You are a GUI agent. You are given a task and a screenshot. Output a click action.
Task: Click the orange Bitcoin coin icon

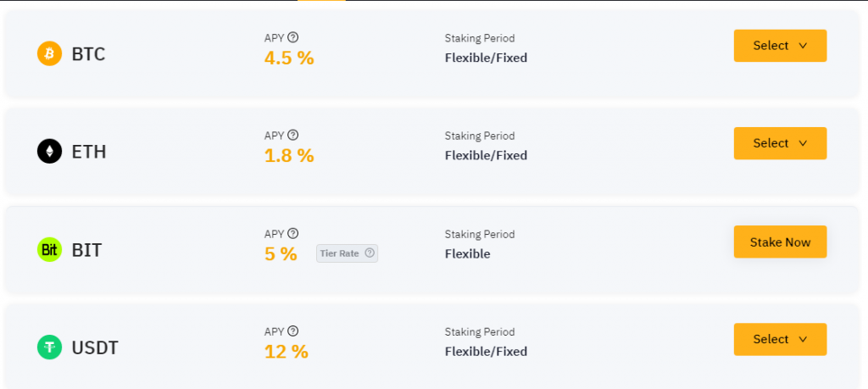point(49,53)
